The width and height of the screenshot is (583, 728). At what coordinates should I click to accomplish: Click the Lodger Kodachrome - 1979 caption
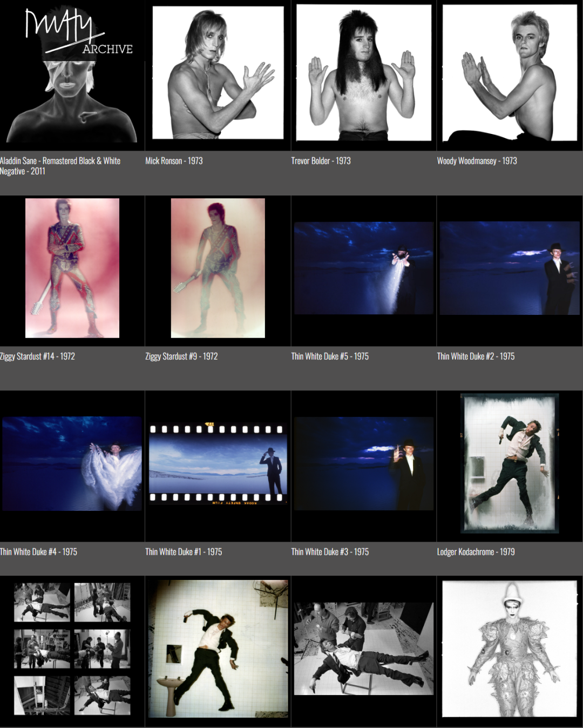[476, 552]
